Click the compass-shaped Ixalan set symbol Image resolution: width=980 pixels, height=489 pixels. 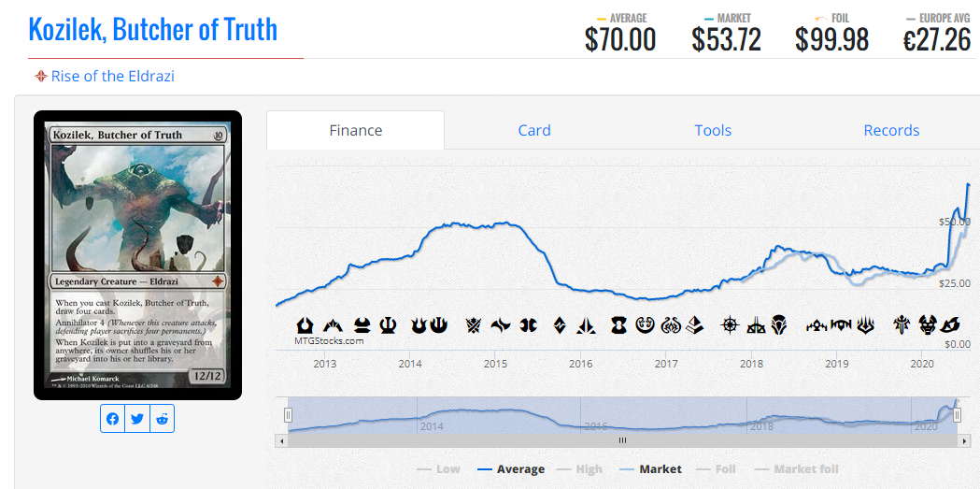pyautogui.click(x=730, y=325)
